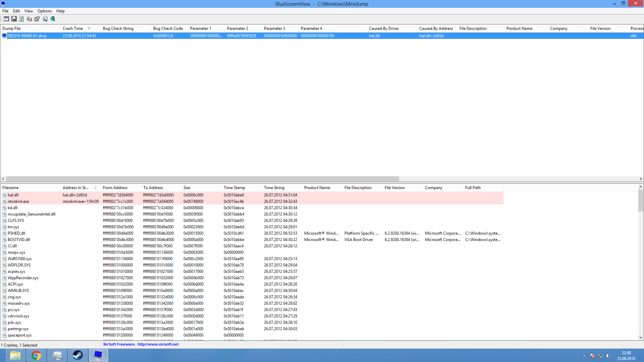This screenshot has height=362, width=644.
Task: Click the horizontal scrollbar right arrow
Action: (x=641, y=179)
